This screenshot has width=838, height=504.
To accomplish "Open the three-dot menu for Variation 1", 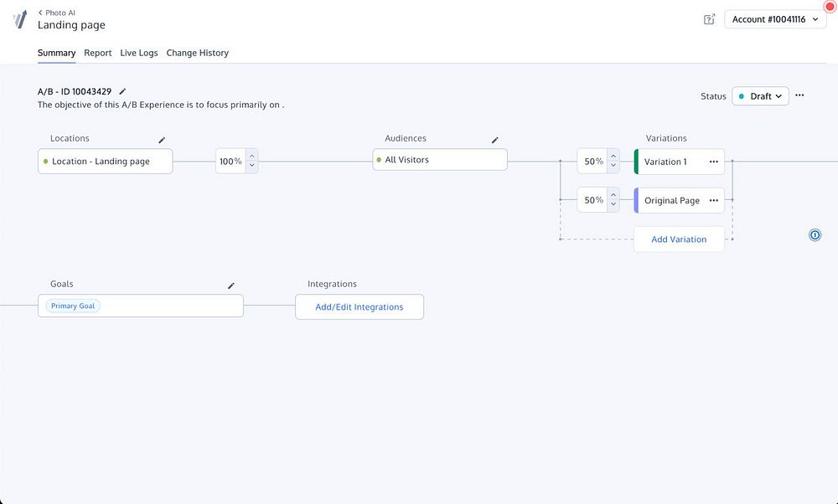I will (714, 162).
